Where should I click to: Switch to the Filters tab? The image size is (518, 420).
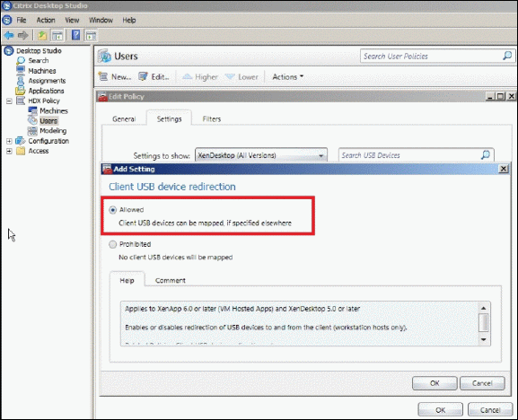click(212, 118)
